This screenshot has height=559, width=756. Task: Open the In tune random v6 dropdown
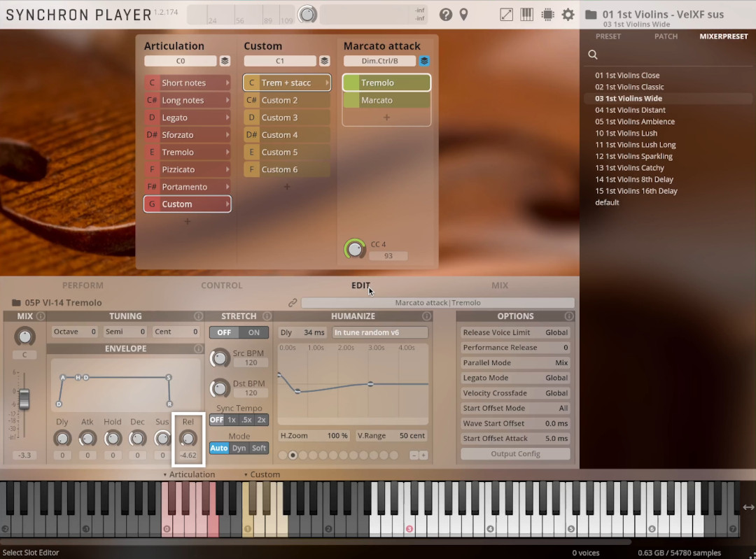380,332
